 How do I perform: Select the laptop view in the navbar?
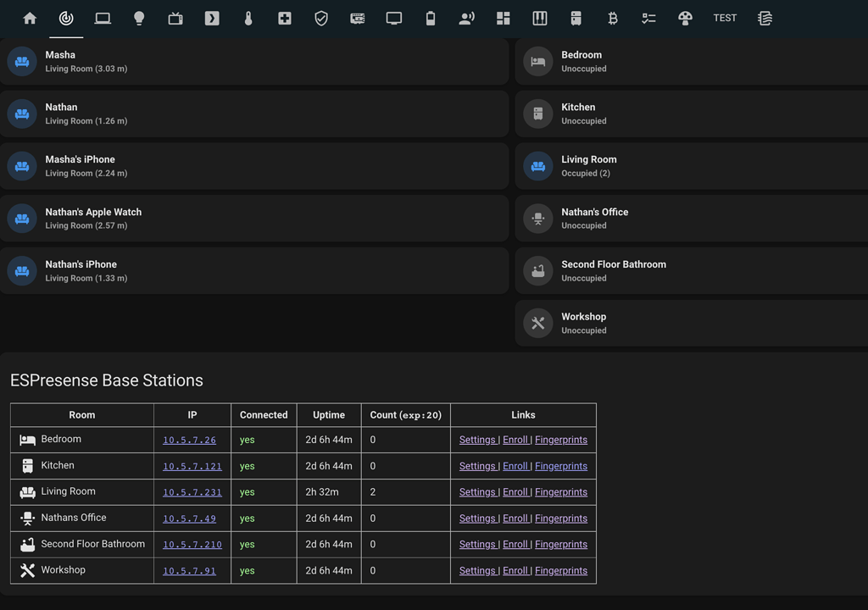pyautogui.click(x=103, y=18)
